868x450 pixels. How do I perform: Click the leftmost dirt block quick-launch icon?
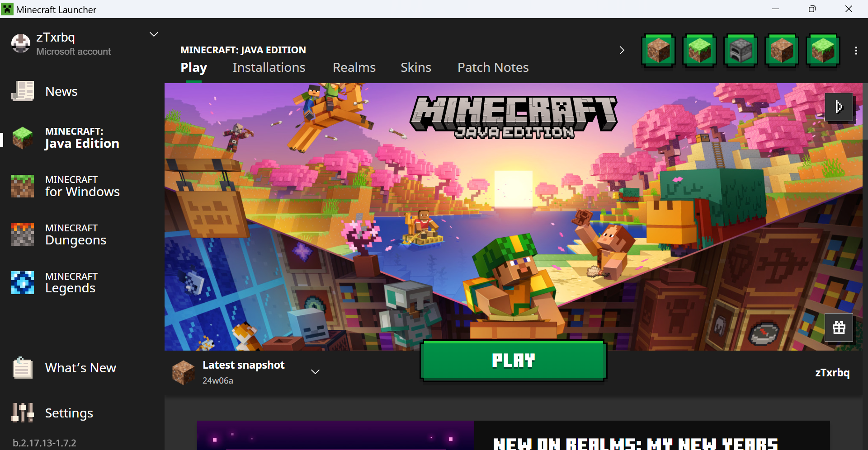pos(658,51)
